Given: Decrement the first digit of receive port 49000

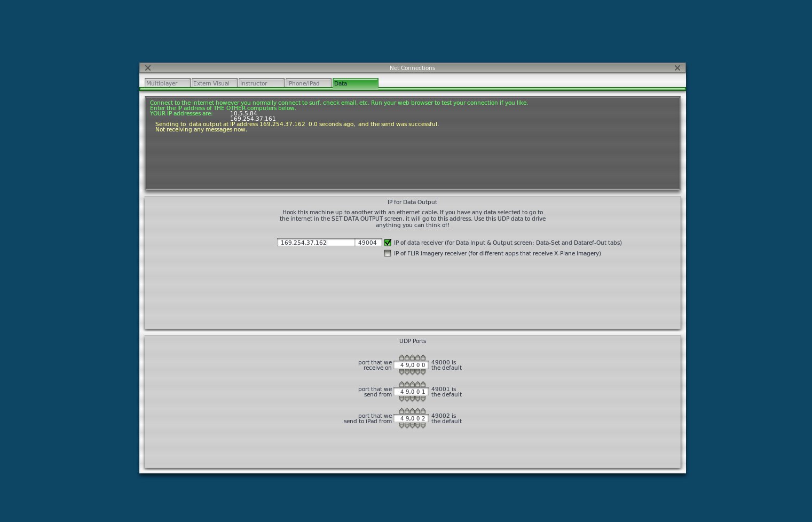Looking at the screenshot, I should coord(401,371).
